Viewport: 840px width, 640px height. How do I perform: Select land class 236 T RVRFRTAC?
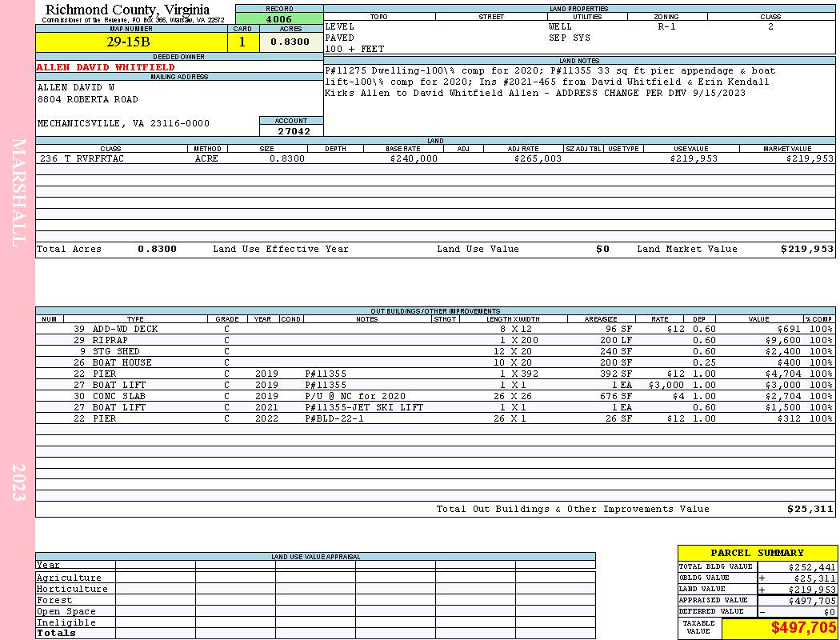point(82,158)
